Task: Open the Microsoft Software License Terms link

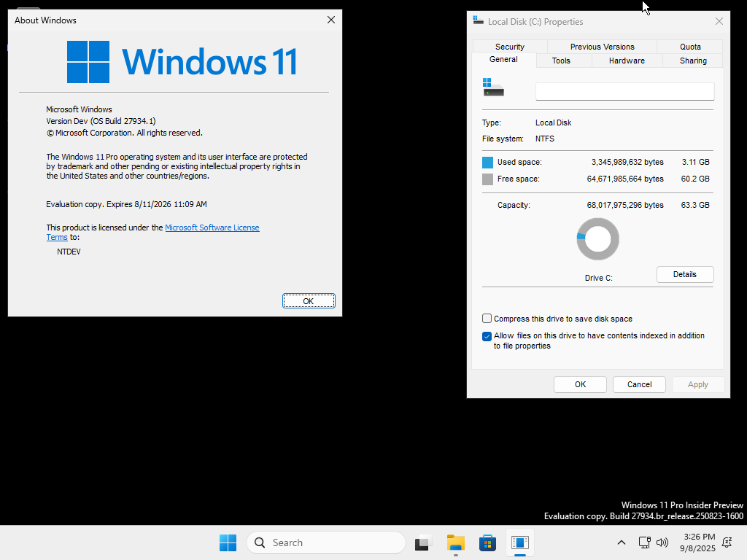Action: coord(212,227)
